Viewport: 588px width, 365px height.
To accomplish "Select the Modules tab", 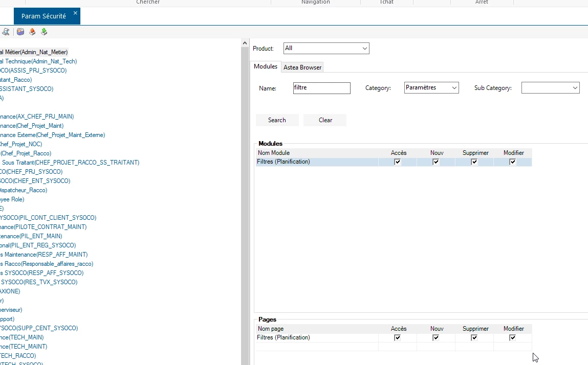I will (x=266, y=66).
